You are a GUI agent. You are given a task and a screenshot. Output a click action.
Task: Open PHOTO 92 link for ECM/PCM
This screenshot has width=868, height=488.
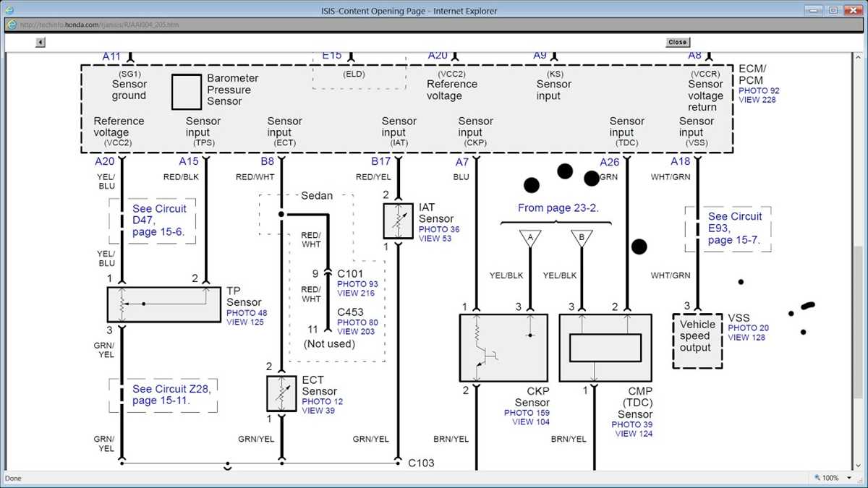(x=759, y=91)
